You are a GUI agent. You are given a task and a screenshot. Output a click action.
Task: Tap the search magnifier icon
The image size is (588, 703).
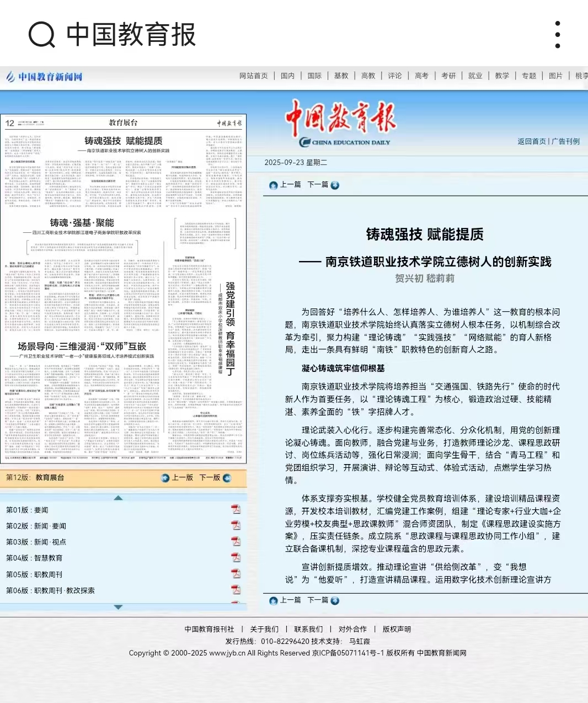point(42,35)
